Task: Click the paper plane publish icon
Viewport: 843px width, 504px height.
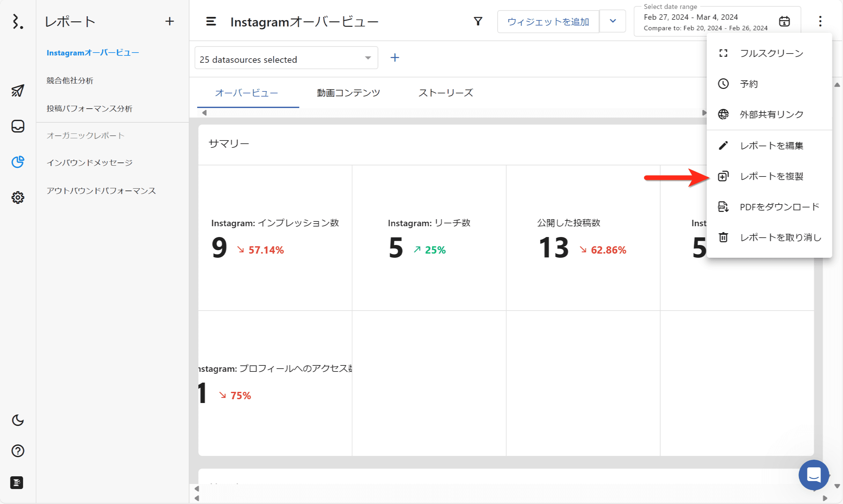Action: point(18,91)
